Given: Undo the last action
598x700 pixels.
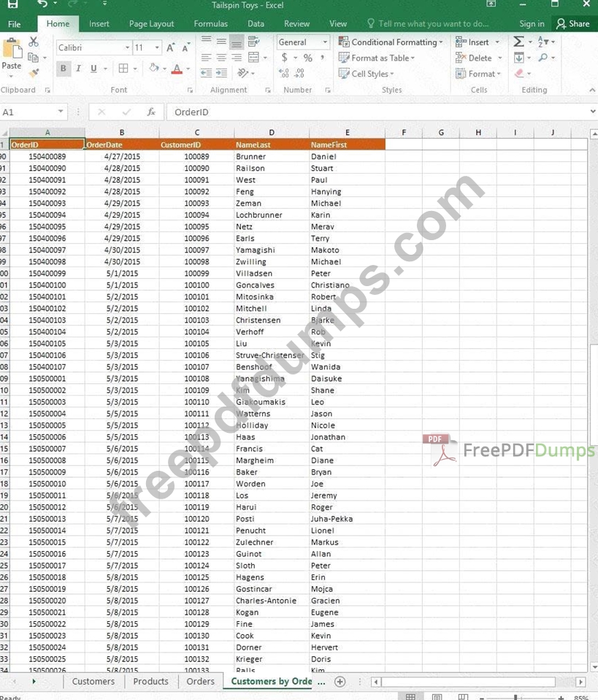Looking at the screenshot, I should point(42,4).
